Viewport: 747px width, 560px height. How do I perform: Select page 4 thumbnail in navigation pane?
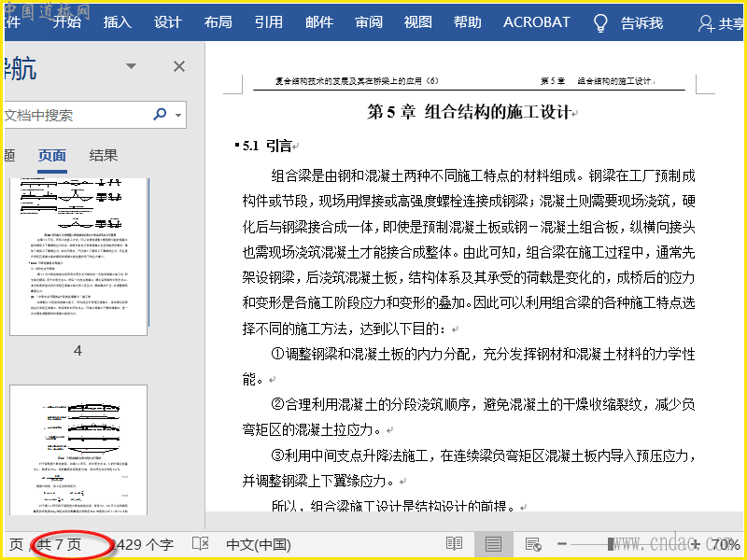(78, 257)
